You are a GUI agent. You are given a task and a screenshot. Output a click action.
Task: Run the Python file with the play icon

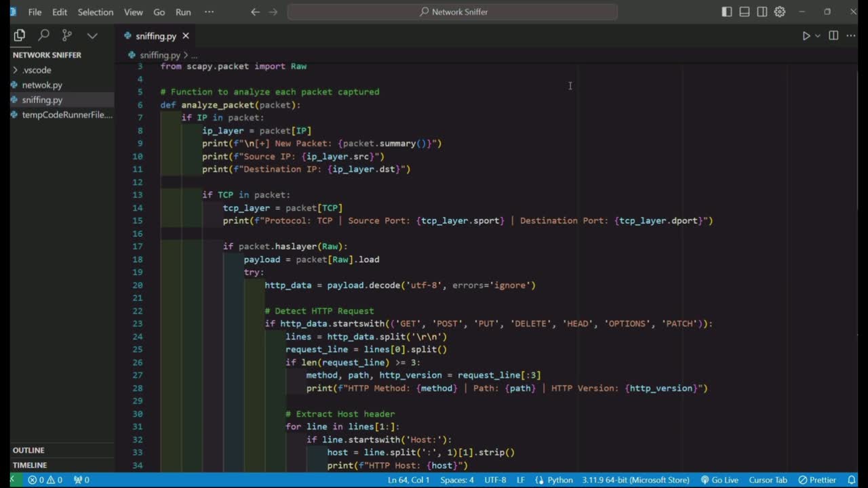click(x=806, y=36)
